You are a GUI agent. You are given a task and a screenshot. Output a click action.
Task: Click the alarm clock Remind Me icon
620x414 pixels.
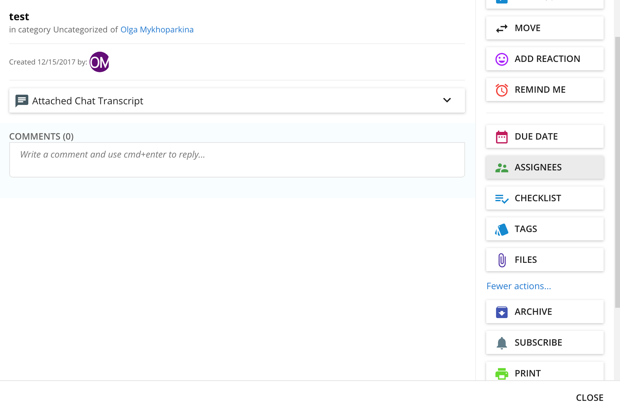click(501, 90)
